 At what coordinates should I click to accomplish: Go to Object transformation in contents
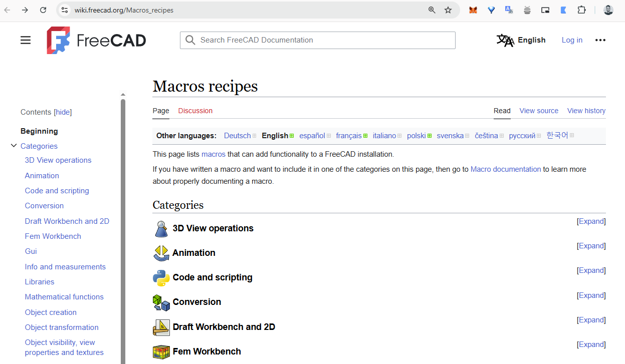62,327
